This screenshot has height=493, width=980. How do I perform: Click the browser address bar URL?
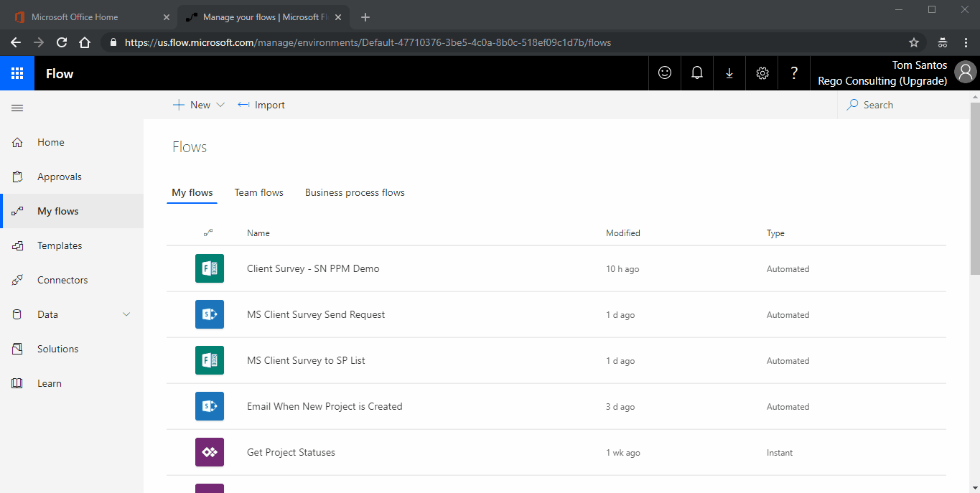(368, 42)
